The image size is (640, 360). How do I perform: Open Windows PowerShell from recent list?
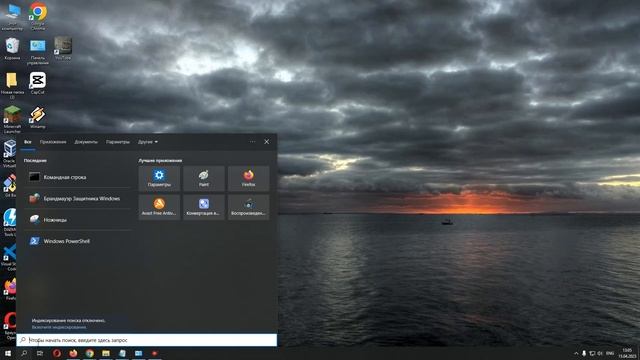tap(78, 241)
